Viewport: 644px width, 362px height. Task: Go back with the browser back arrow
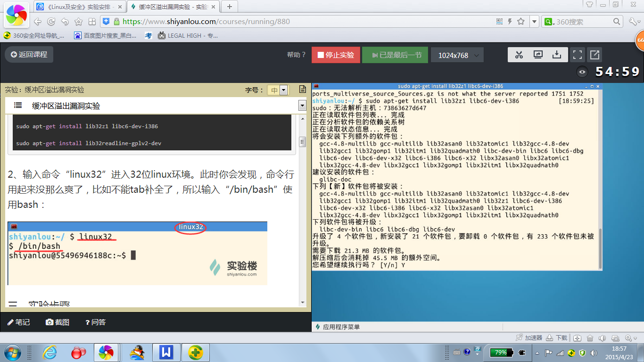(38, 22)
